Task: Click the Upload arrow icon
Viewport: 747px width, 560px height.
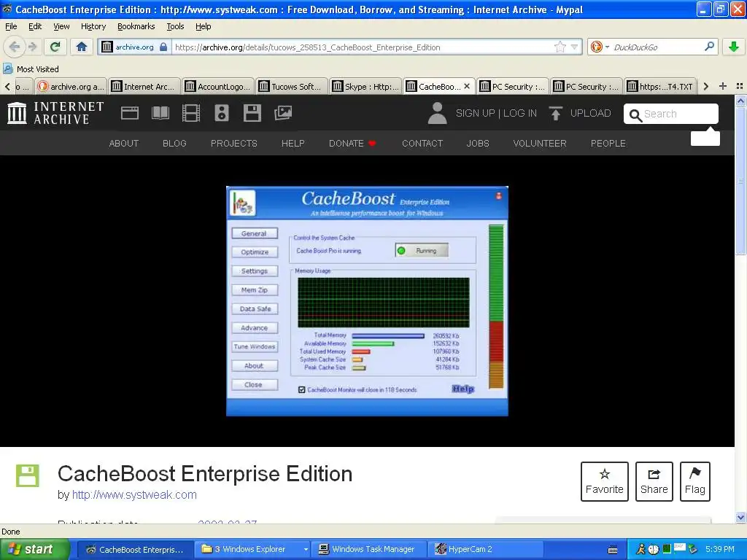Action: click(555, 113)
